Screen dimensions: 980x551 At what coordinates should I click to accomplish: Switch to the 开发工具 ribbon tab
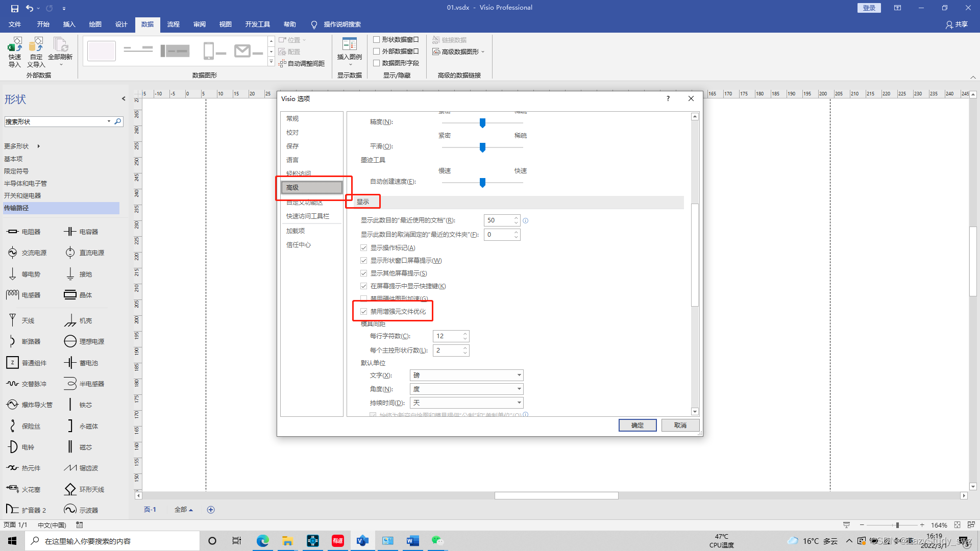(x=257, y=24)
